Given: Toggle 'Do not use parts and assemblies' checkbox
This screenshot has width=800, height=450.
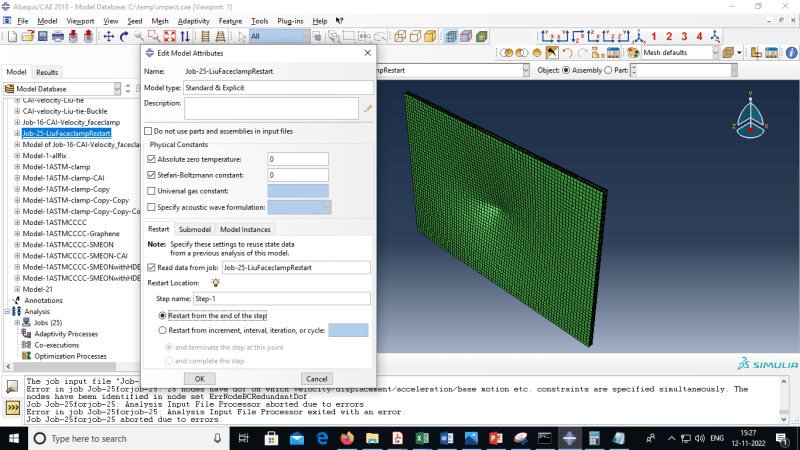Looking at the screenshot, I should pos(148,131).
